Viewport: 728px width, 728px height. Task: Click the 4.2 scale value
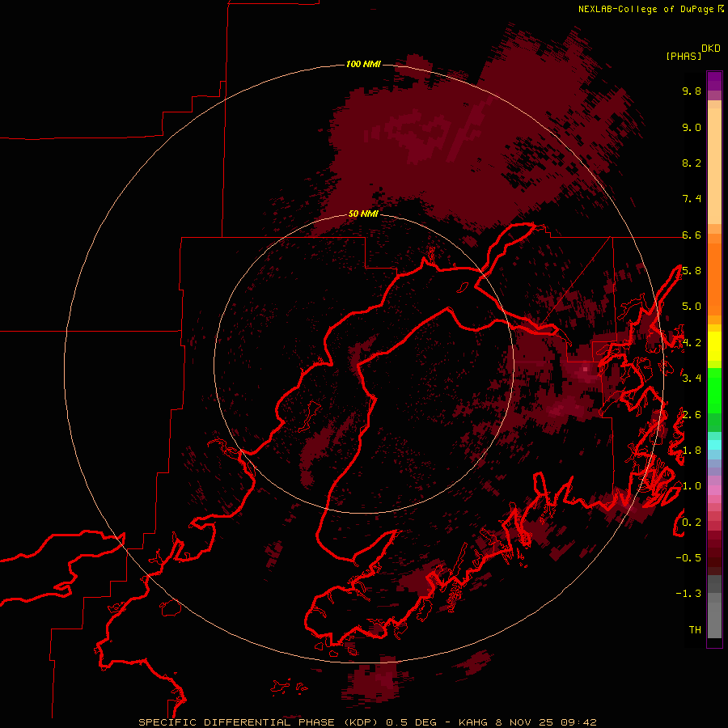[692, 343]
